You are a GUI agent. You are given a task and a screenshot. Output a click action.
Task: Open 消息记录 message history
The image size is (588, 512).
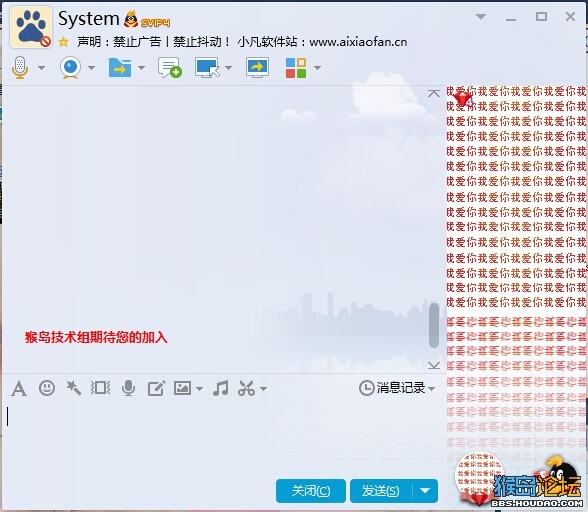tap(392, 388)
